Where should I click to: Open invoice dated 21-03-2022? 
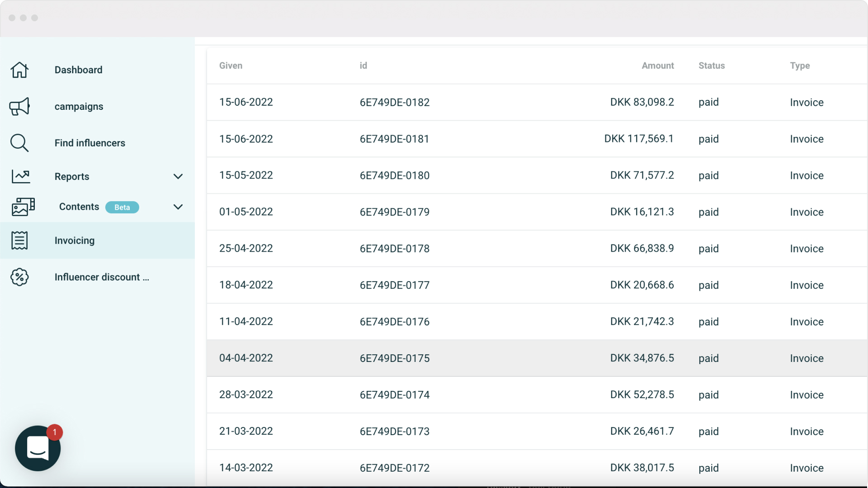click(246, 431)
